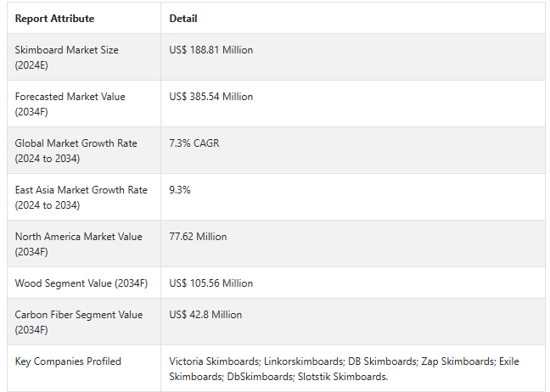Click the "US$ 42.8 Million" value
The image size is (550, 392).
[x=205, y=315]
